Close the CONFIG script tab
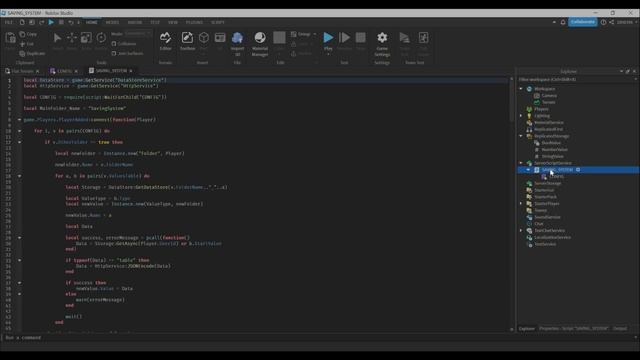Screen dimensions: 640x360 pos(76,71)
